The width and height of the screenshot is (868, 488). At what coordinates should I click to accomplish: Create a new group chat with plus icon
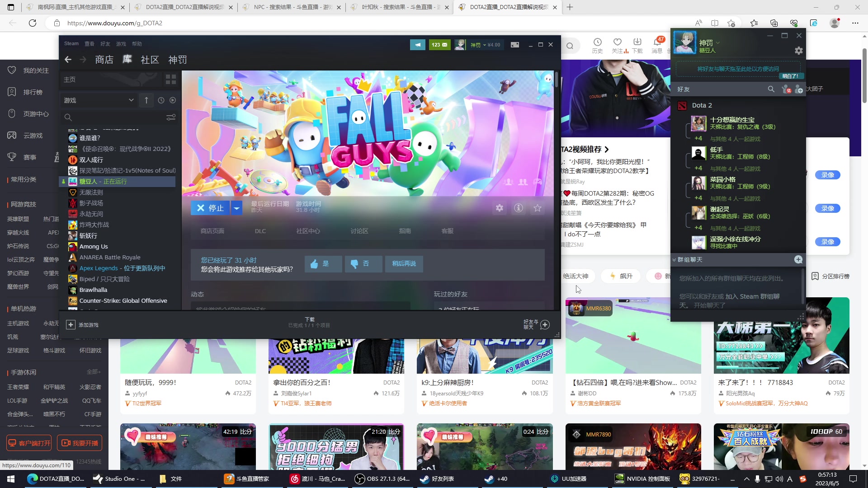pyautogui.click(x=798, y=259)
